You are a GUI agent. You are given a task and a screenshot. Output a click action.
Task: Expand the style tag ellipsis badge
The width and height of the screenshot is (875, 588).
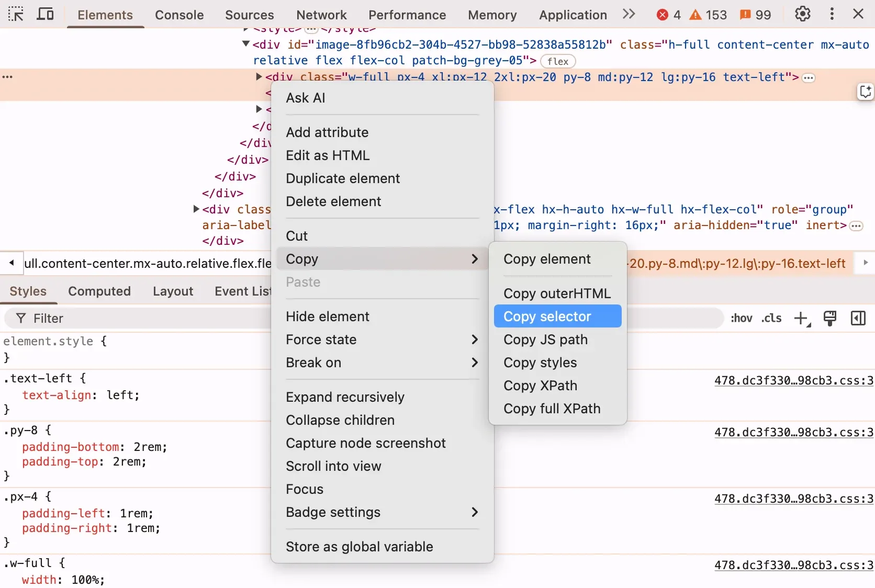pos(311,29)
